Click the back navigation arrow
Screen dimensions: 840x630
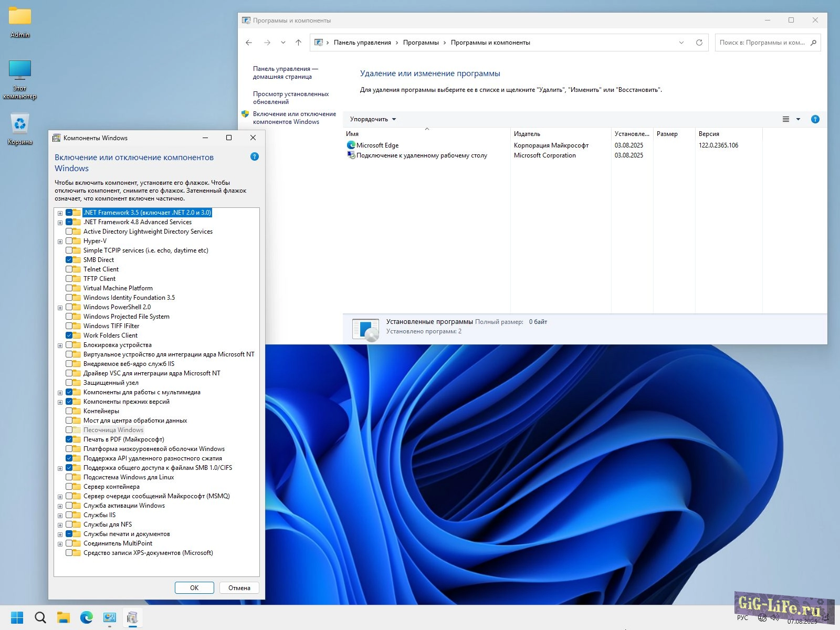[x=249, y=43]
